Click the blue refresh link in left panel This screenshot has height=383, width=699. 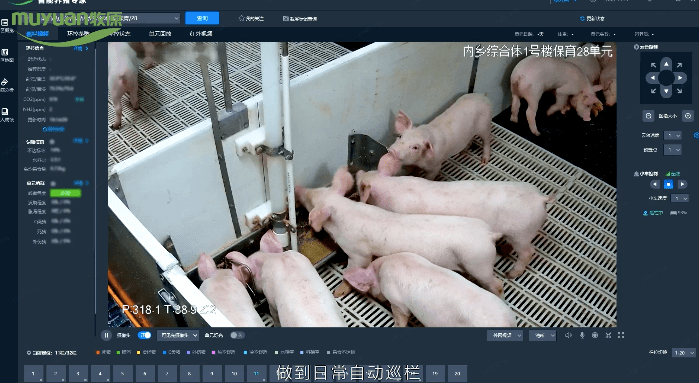click(53, 129)
